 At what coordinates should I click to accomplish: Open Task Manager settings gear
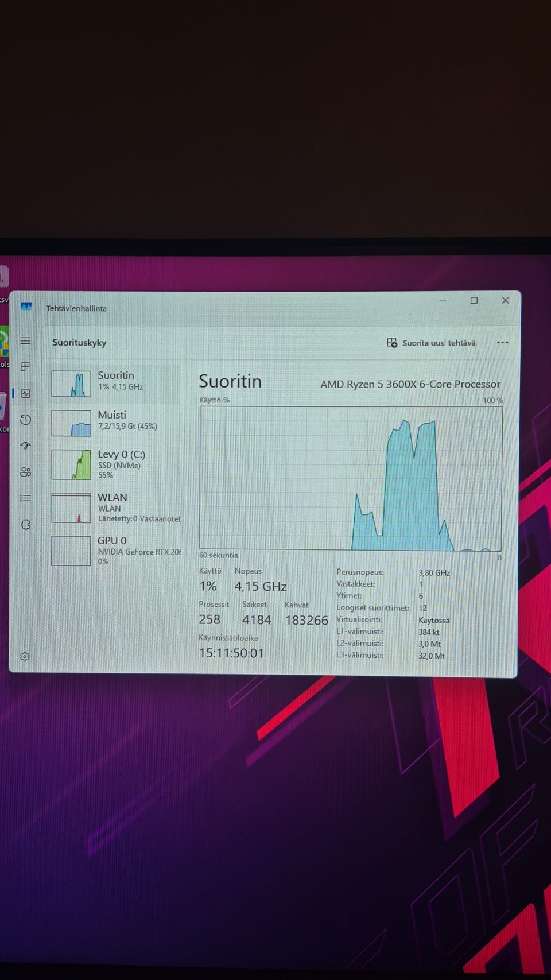tap(25, 656)
